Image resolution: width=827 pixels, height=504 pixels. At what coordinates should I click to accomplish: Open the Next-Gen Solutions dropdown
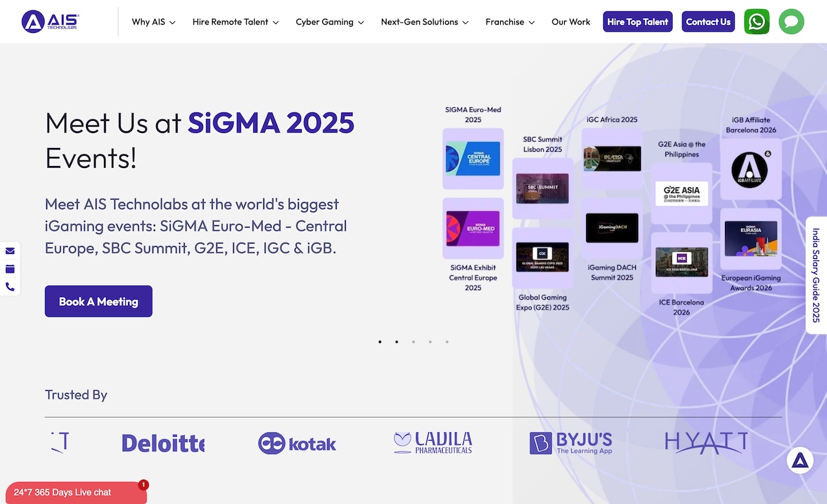pyautogui.click(x=424, y=22)
